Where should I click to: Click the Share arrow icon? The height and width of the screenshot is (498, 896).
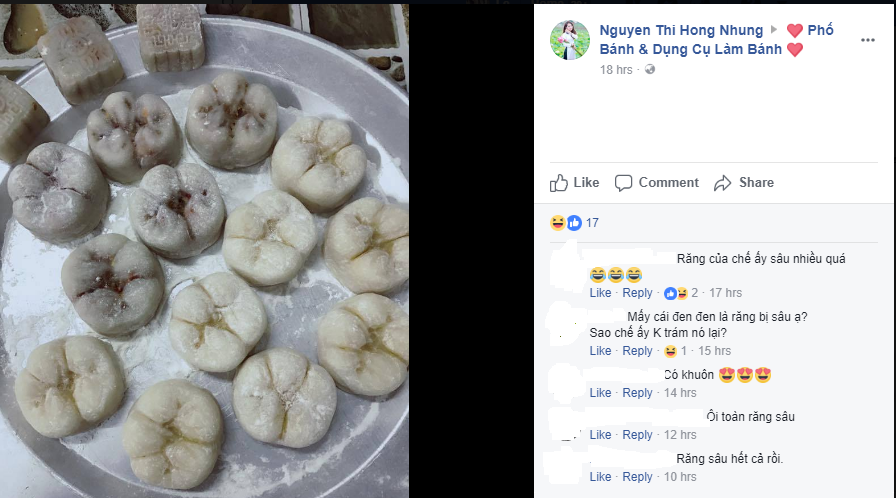coord(723,183)
